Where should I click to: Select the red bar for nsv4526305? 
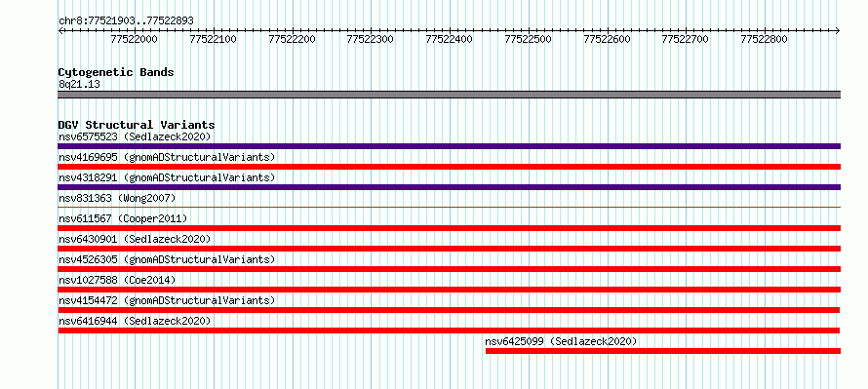[449, 269]
